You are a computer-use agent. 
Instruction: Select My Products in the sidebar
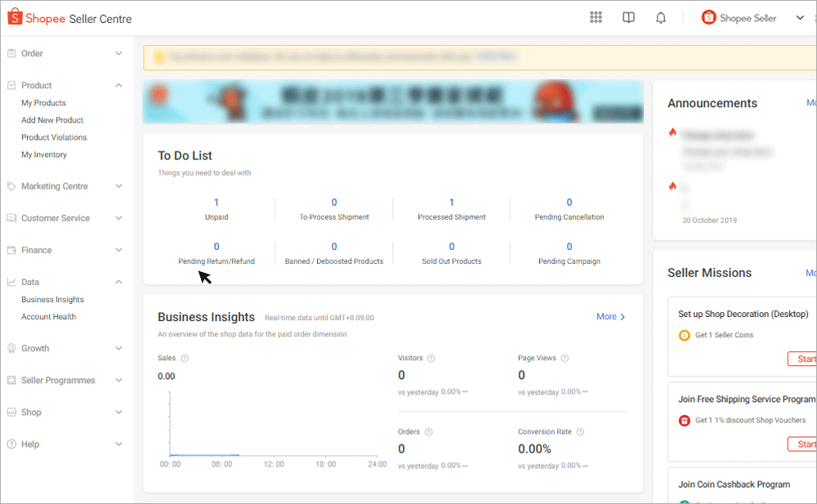click(42, 102)
